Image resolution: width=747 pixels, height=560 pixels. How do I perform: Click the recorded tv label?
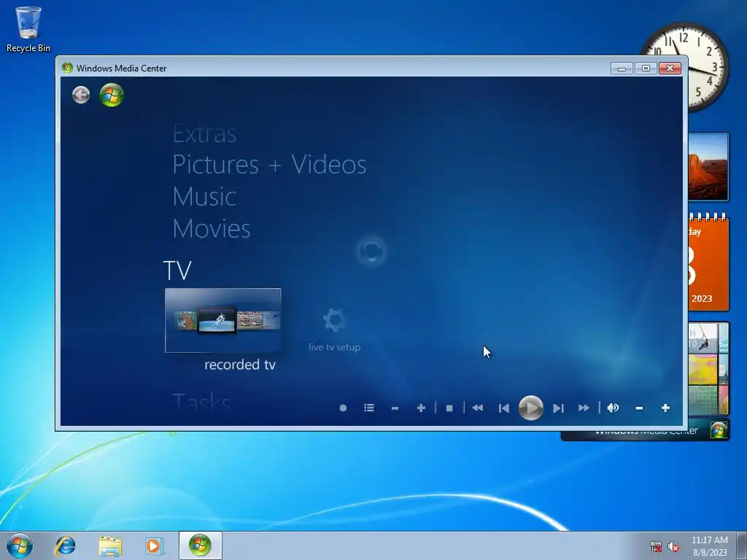(x=240, y=365)
